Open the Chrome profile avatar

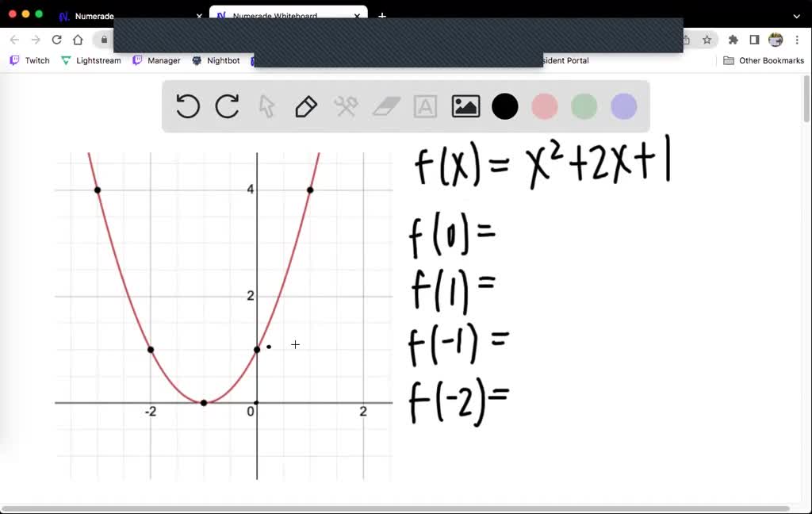click(x=775, y=39)
